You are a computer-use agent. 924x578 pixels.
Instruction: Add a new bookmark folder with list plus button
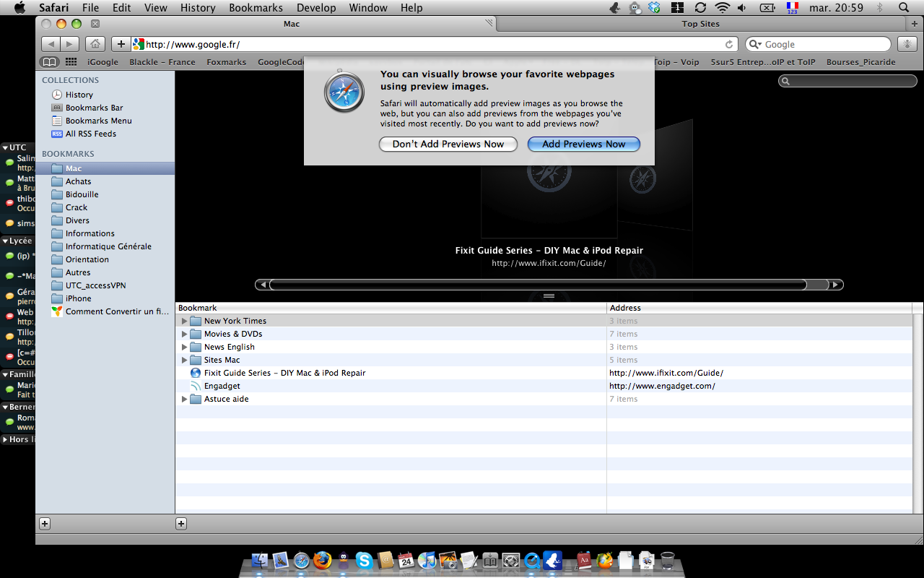tap(181, 523)
